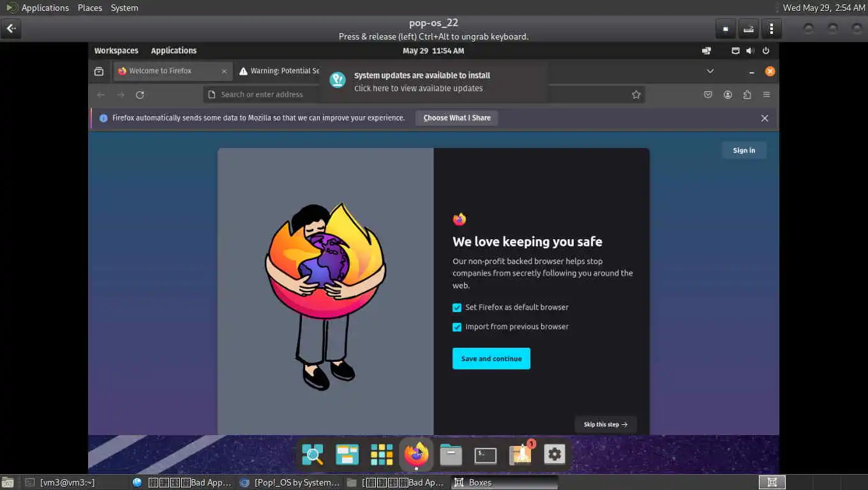The image size is (868, 490).
Task: Click Choose What I Share button
Action: tap(457, 118)
